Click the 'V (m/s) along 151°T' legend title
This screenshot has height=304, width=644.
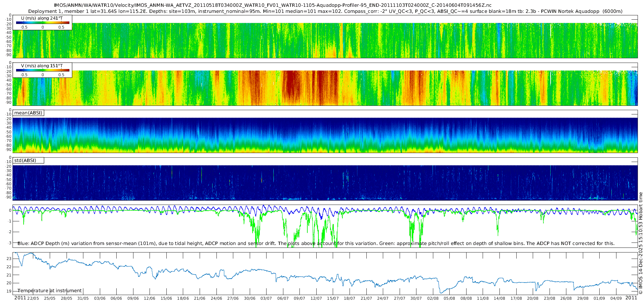[x=42, y=66]
